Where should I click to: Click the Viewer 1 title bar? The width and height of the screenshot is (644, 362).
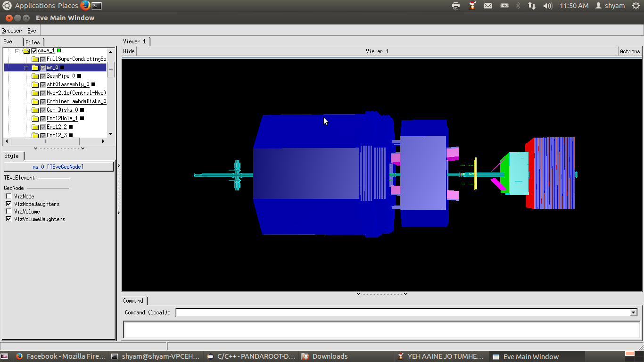377,51
